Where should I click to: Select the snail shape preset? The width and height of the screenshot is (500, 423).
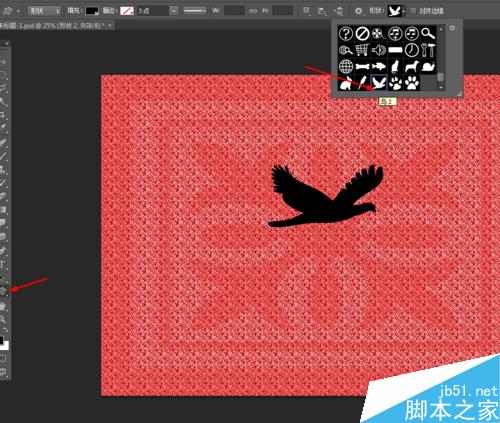[x=428, y=66]
